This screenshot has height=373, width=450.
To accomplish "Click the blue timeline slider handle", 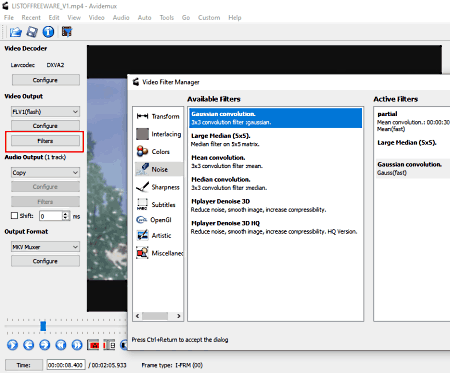I will [x=43, y=326].
